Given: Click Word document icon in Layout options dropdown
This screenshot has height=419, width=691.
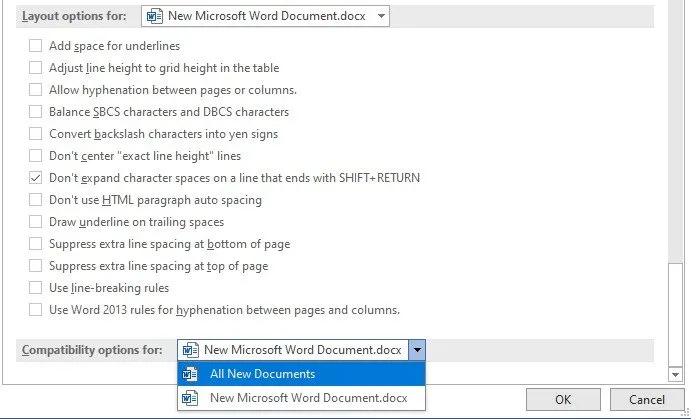Looking at the screenshot, I should point(154,16).
